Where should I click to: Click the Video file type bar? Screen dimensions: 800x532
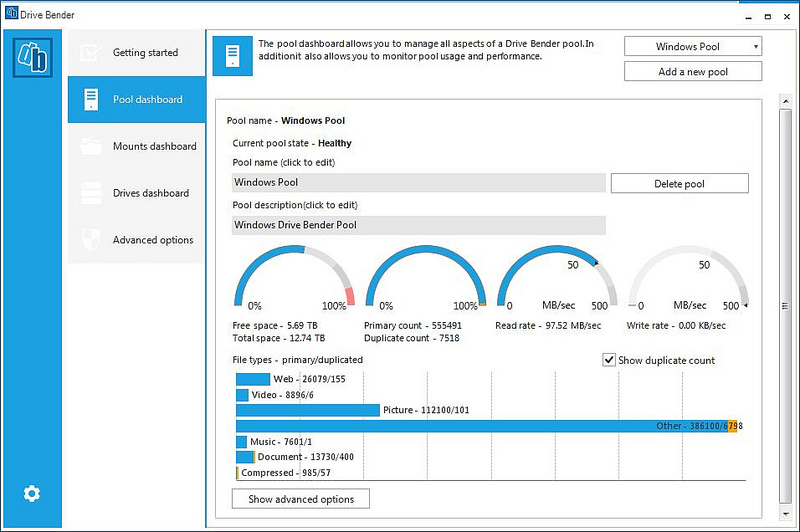242,395
